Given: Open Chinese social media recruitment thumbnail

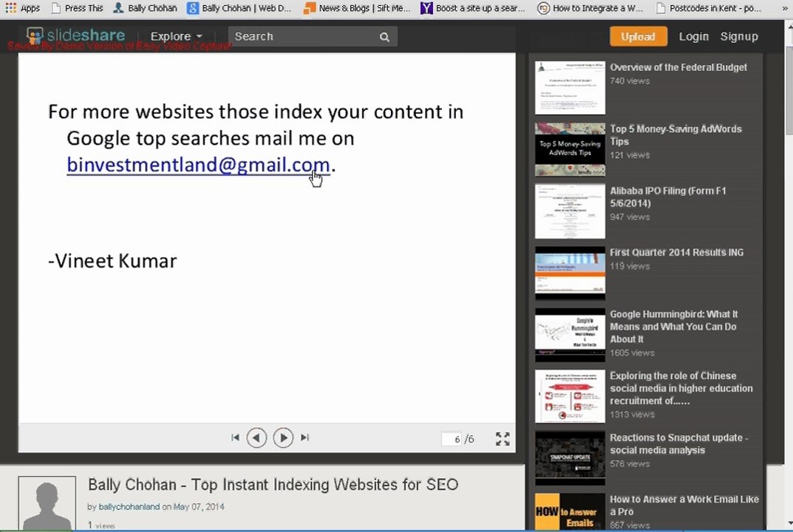Looking at the screenshot, I should coord(570,397).
